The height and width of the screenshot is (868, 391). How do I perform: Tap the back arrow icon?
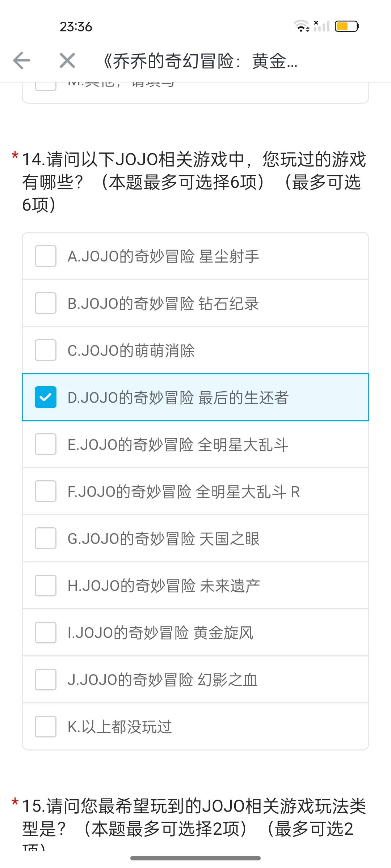(22, 60)
